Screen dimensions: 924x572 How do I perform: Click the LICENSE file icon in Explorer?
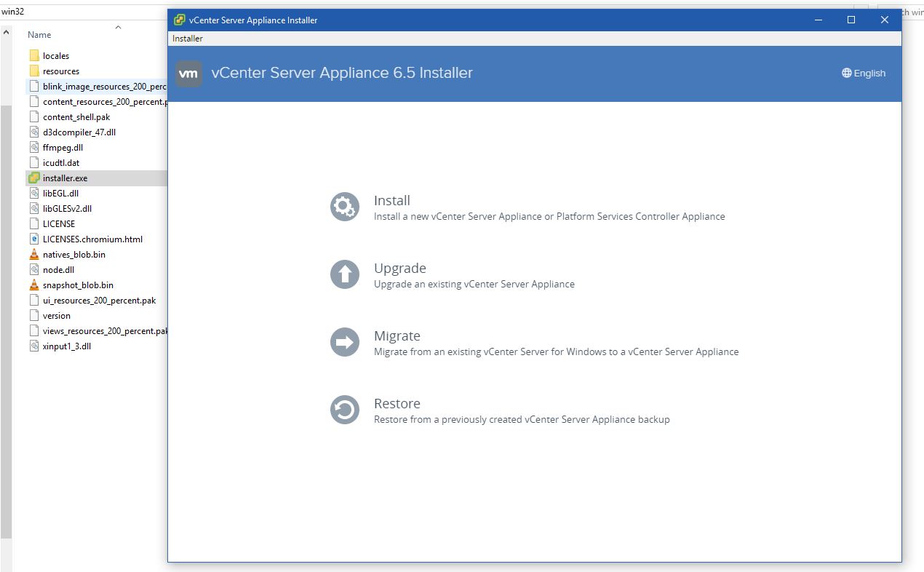click(x=34, y=223)
